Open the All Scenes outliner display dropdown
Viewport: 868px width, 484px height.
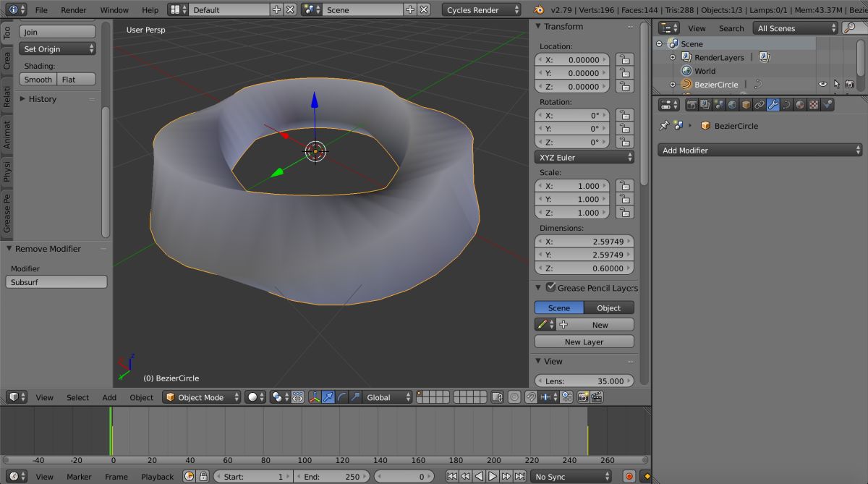click(795, 27)
